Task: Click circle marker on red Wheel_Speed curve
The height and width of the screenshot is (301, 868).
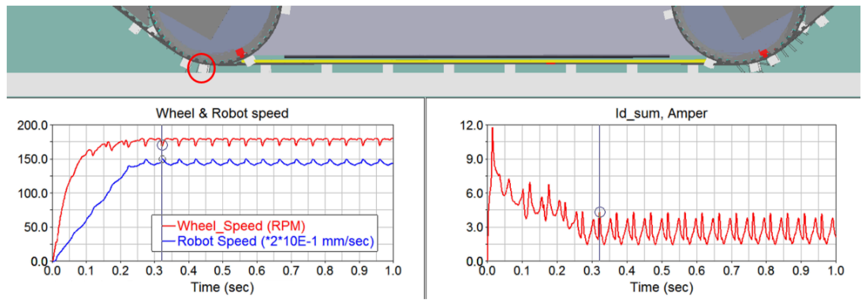Action: [162, 145]
